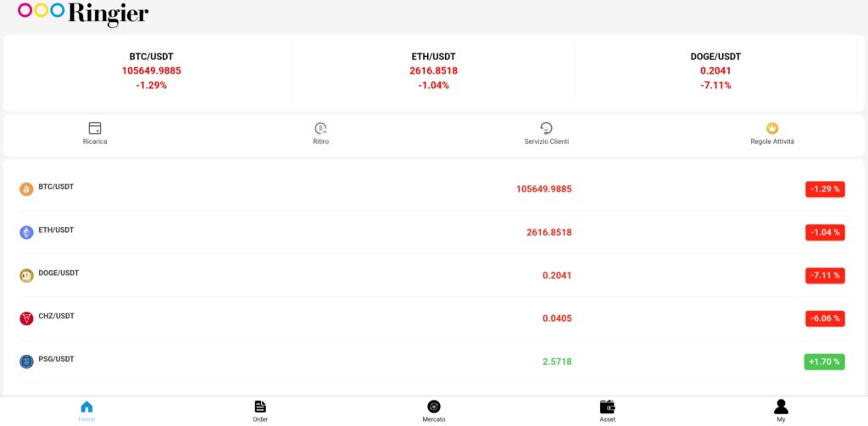Select BTC/USDT pair name in list
This screenshot has height=426, width=868.
[56, 187]
